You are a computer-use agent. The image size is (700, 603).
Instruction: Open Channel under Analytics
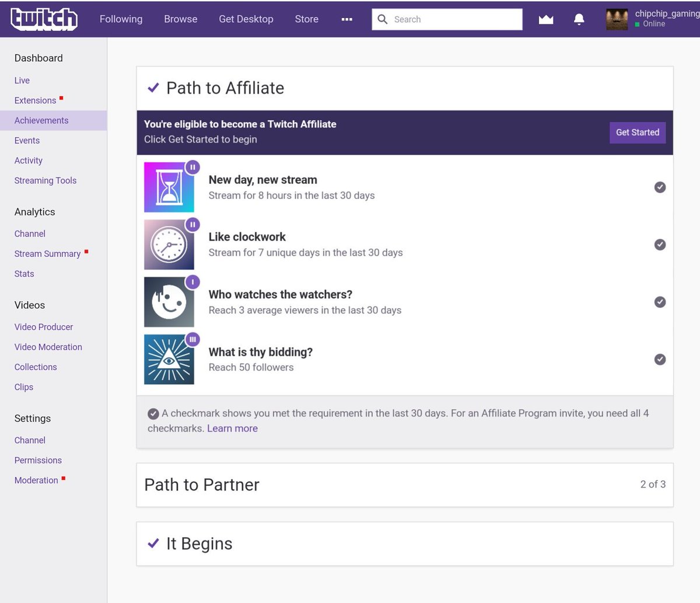tap(30, 233)
